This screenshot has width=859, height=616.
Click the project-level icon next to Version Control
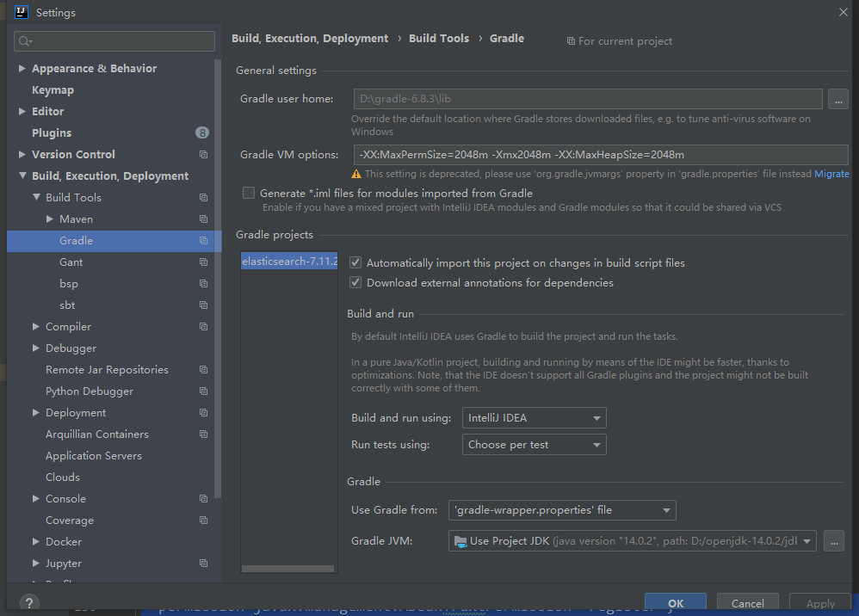tap(203, 154)
